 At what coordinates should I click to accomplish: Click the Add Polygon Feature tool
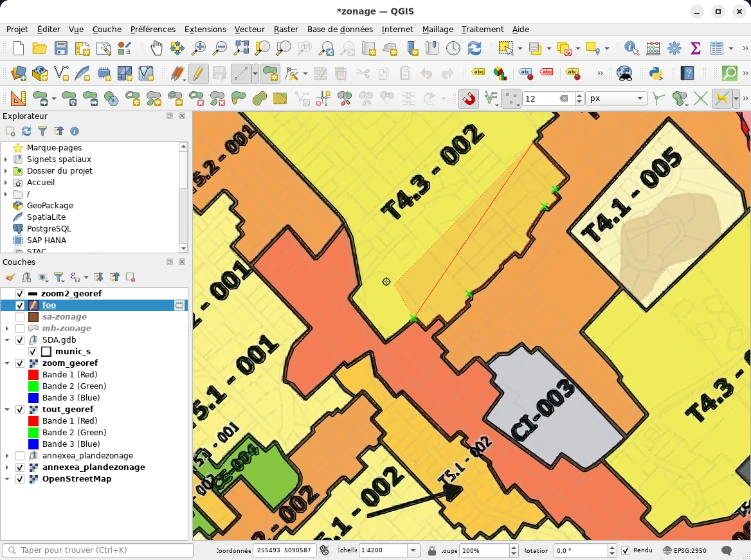click(x=271, y=73)
